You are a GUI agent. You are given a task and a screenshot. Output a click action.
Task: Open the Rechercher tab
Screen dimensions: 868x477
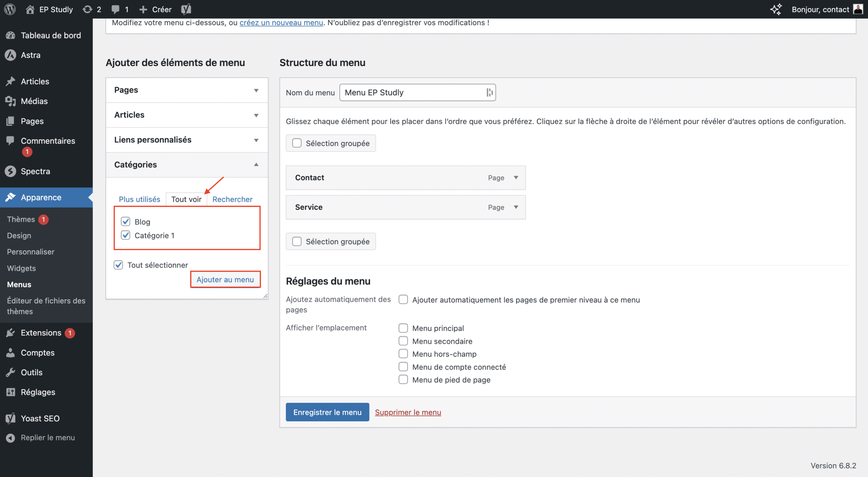click(232, 199)
